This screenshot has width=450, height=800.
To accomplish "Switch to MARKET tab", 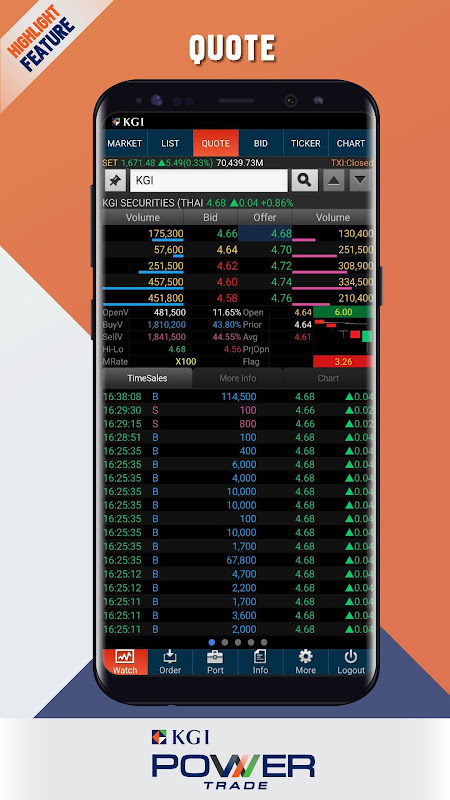I will tap(124, 143).
